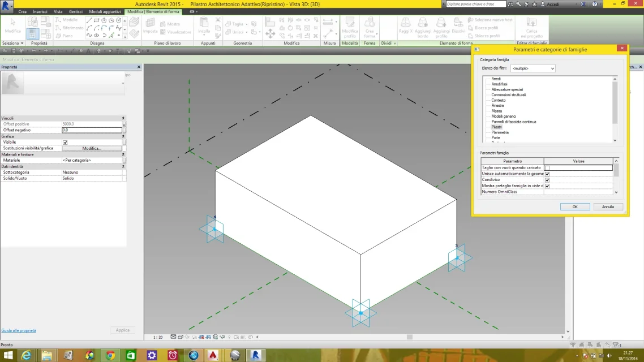Click the Offset negativo input field
Image resolution: width=644 pixels, height=362 pixels.
click(92, 130)
